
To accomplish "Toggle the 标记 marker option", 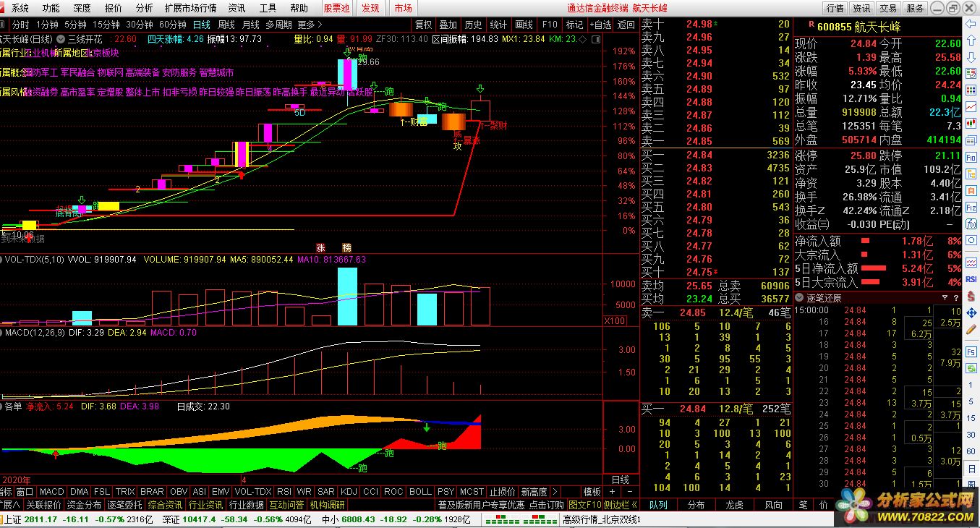I will click(574, 24).
